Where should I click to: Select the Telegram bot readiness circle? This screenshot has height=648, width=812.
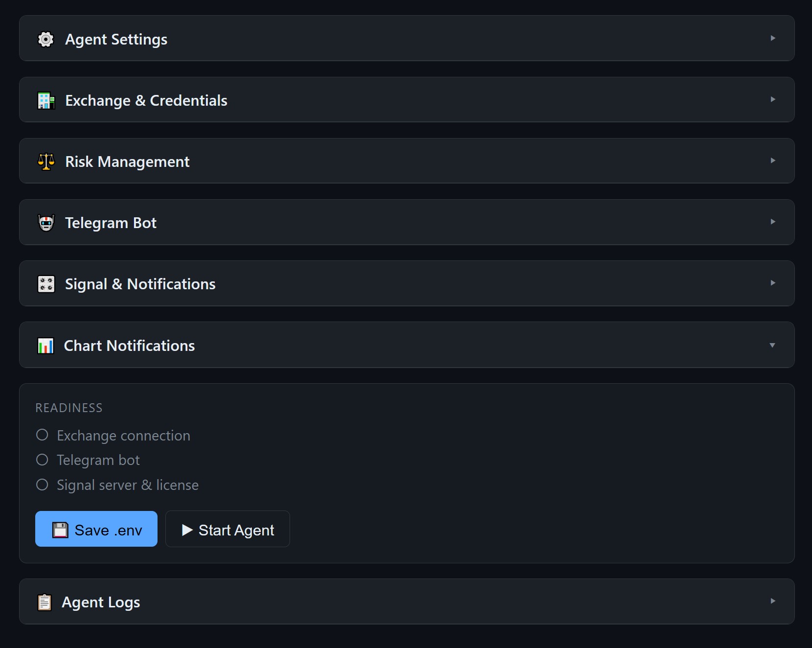coord(42,459)
